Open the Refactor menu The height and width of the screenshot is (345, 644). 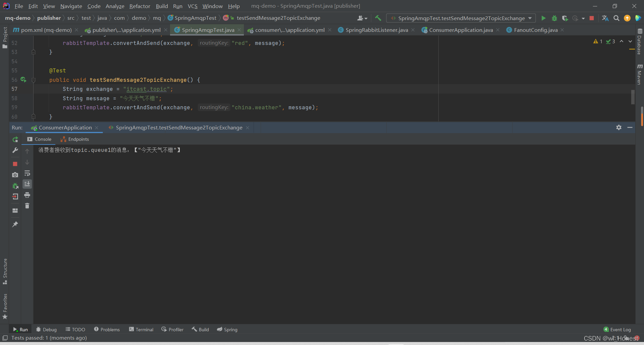point(140,6)
